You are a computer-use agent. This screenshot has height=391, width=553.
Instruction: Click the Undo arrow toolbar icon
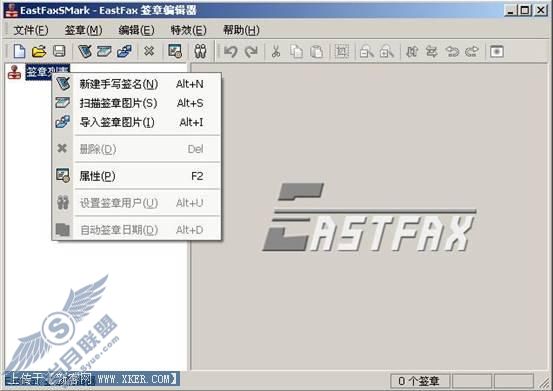(x=231, y=52)
